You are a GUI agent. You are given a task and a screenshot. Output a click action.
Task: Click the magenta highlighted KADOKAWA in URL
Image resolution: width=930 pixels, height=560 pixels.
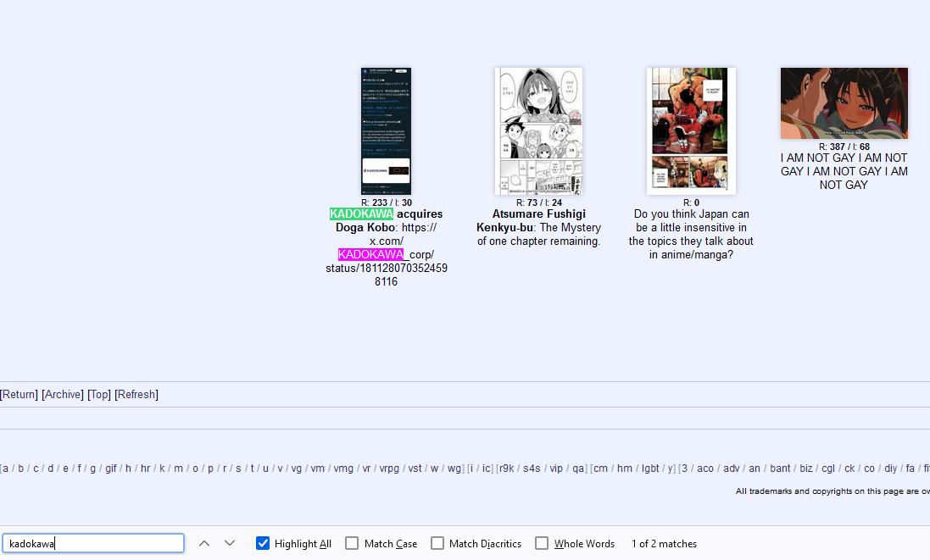tap(370, 255)
